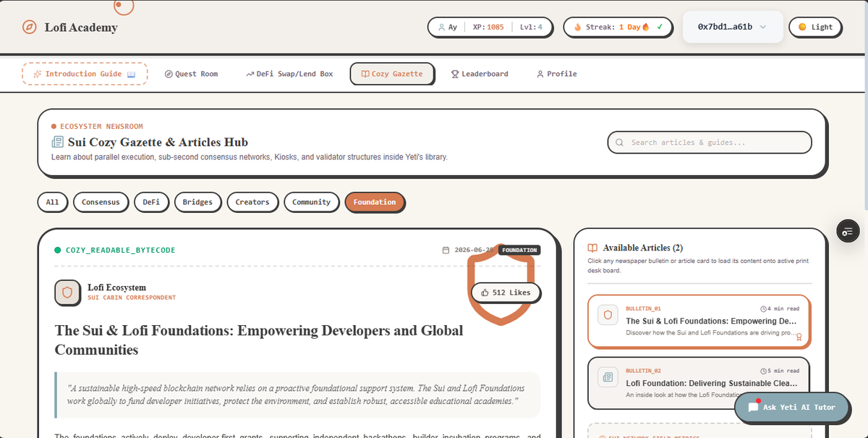Click the Lofi Academy compass logo icon
The width and height of the screenshot is (868, 438).
[29, 28]
